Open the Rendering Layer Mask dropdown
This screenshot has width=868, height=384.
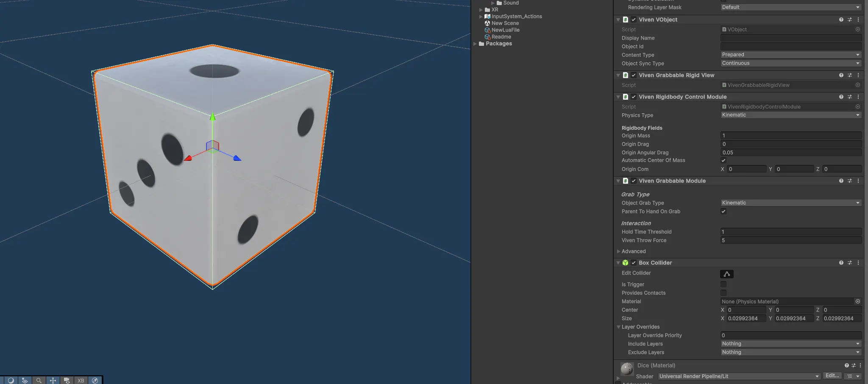pyautogui.click(x=791, y=7)
